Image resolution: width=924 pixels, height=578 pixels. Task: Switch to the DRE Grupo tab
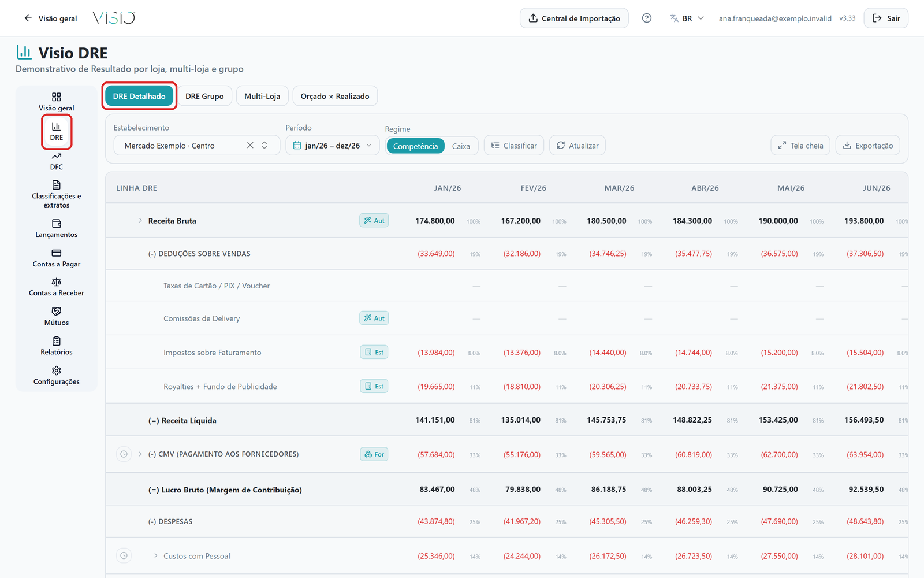204,96
